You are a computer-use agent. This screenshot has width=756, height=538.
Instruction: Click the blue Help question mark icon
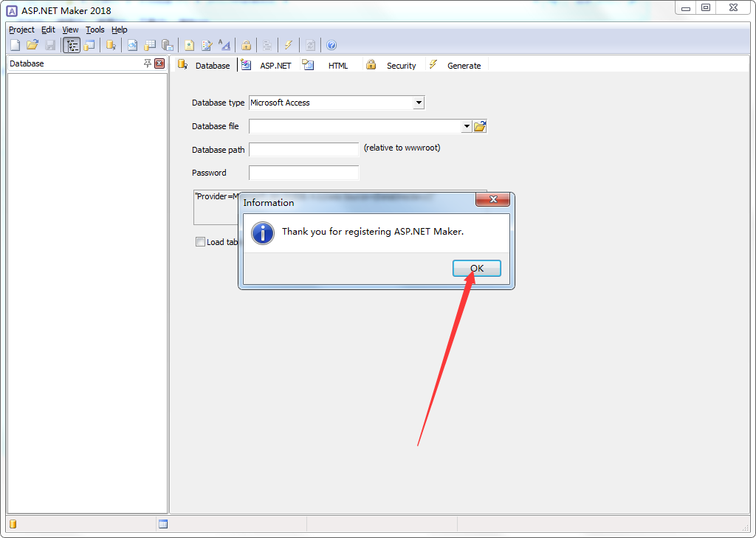pos(331,45)
